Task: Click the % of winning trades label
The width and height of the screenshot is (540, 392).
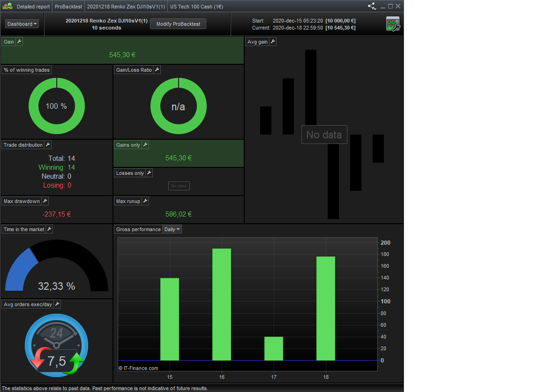Action: [x=27, y=70]
